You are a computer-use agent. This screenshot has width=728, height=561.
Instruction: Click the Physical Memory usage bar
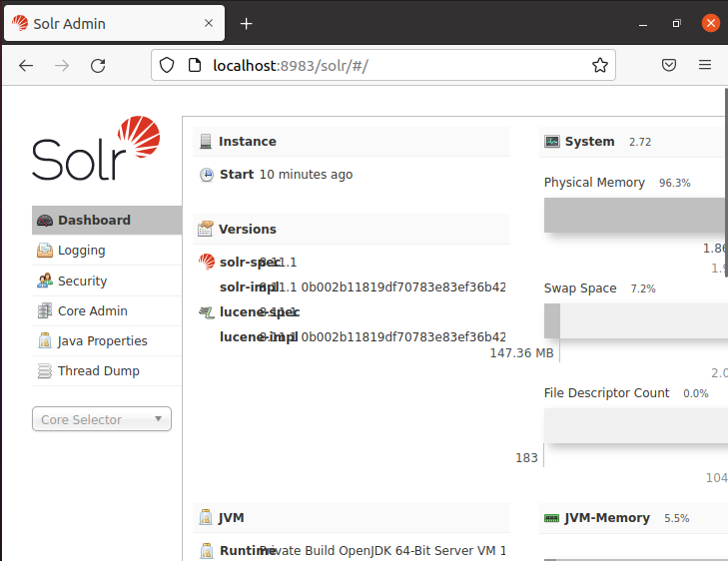[x=634, y=216]
